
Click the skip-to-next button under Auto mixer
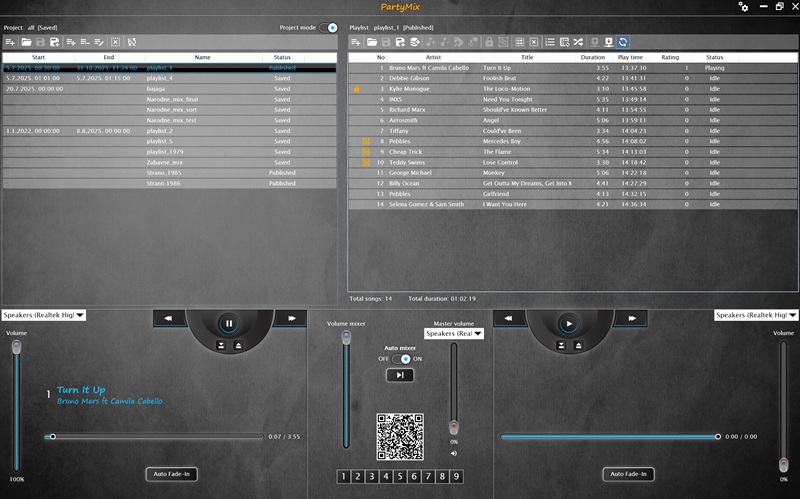[x=399, y=375]
